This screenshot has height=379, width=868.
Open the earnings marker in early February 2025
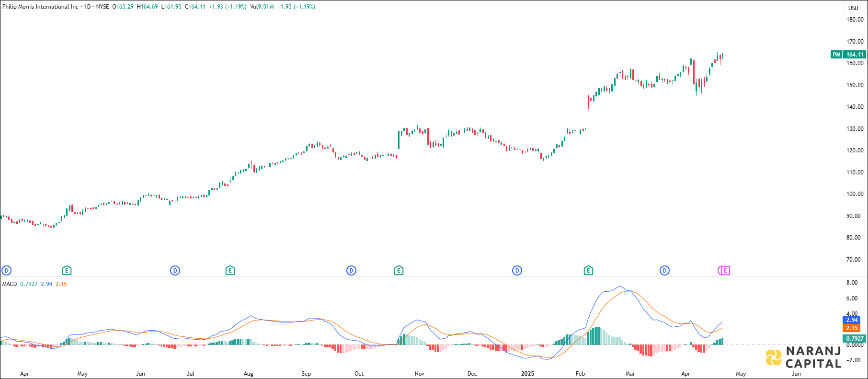[x=588, y=271]
